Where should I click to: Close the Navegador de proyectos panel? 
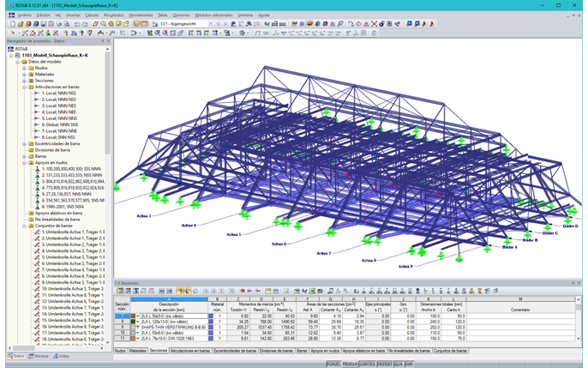109,41
